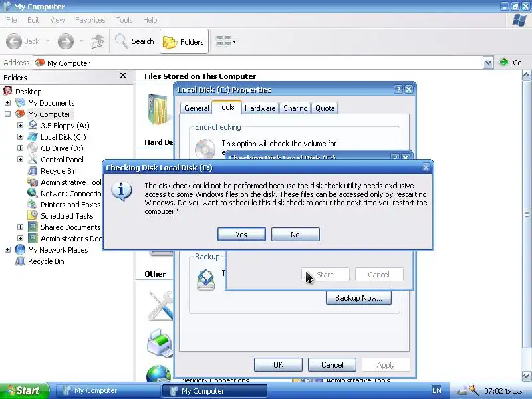The image size is (532, 399).
Task: Click No in the Checking Disk dialog
Action: click(295, 235)
